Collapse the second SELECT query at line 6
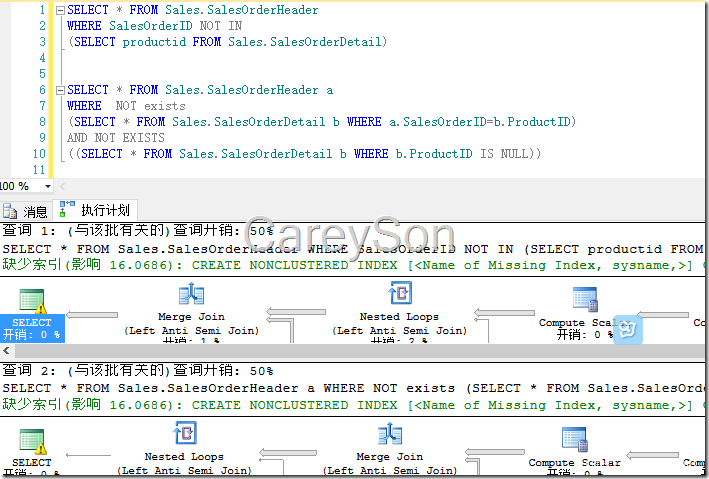The width and height of the screenshot is (709, 479). (x=60, y=90)
